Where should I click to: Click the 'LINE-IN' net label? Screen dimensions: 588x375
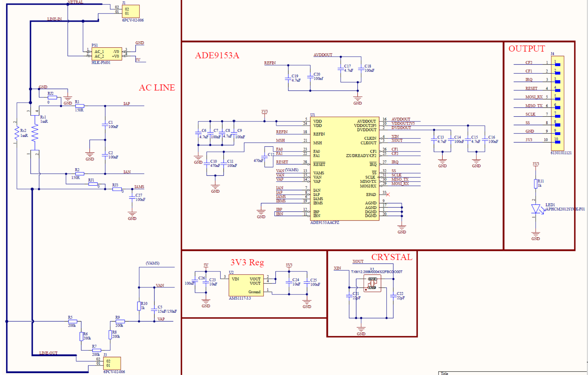click(55, 19)
